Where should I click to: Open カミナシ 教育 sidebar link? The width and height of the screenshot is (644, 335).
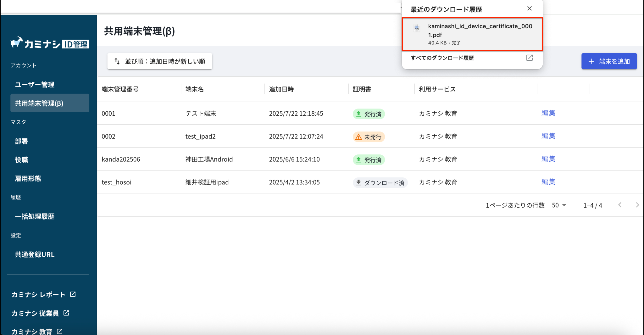click(x=37, y=331)
